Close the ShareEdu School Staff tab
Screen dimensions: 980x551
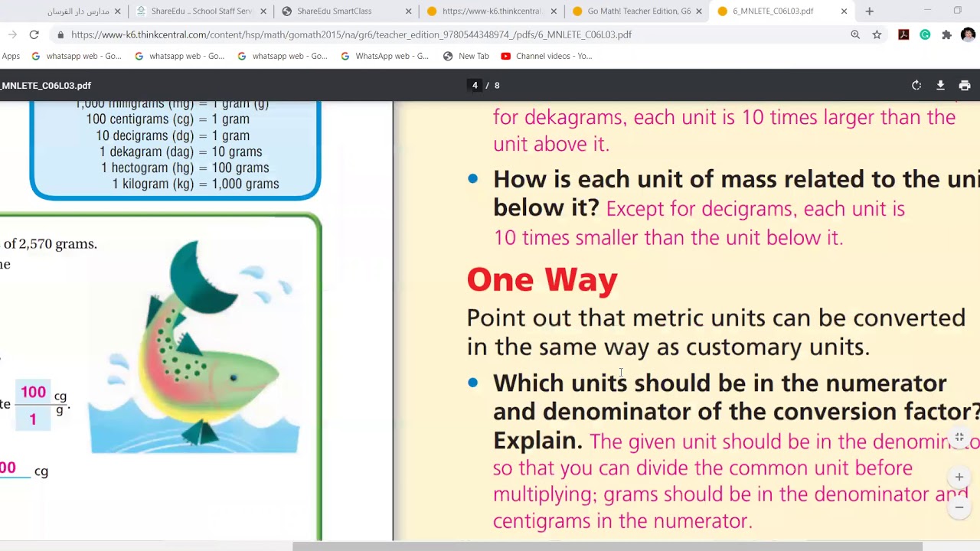(x=263, y=11)
